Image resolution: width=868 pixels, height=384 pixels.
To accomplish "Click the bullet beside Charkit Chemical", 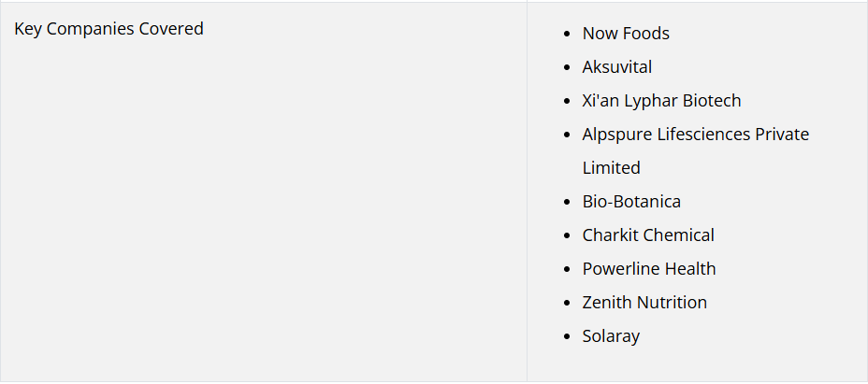I will point(566,235).
